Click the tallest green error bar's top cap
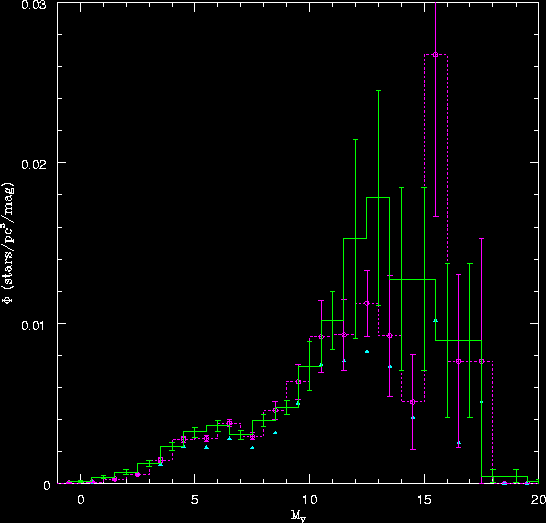 pos(378,91)
